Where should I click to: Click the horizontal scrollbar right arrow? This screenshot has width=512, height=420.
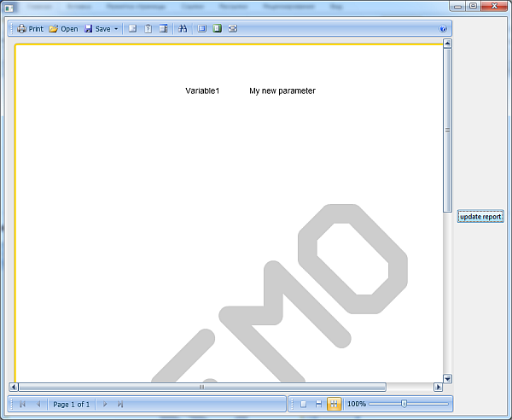coord(439,387)
